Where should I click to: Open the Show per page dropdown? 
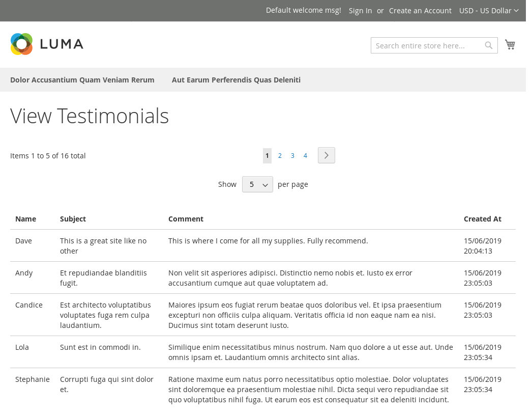click(257, 184)
